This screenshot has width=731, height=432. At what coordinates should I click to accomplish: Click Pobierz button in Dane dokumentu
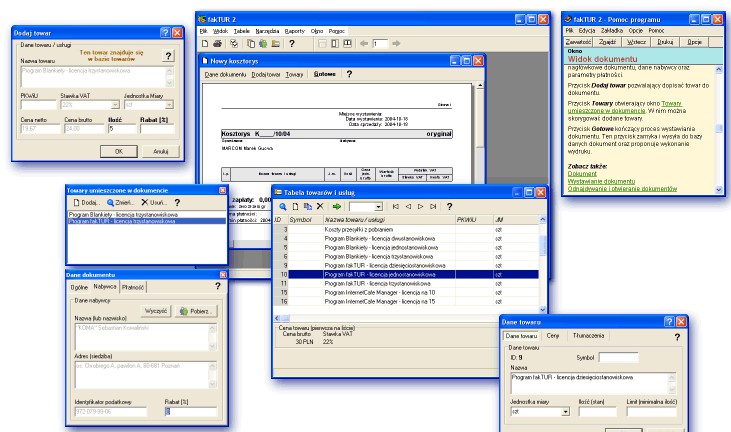tap(196, 311)
